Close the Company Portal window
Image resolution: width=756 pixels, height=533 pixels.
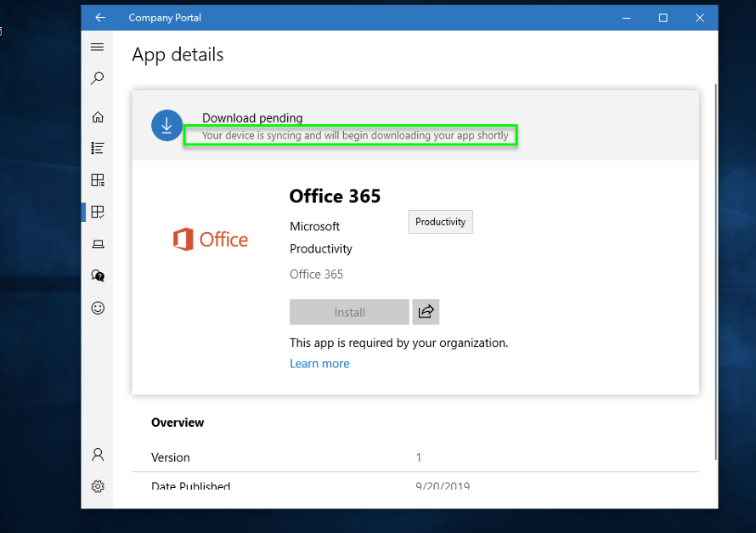[x=700, y=18]
